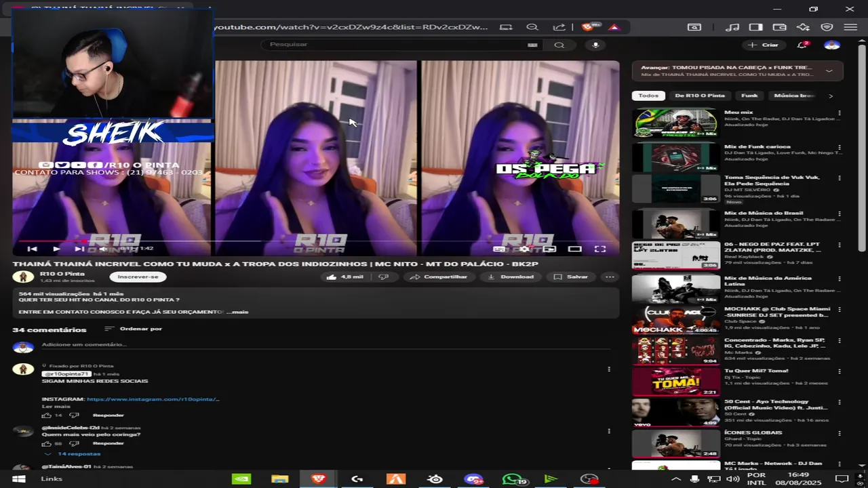Open the Tu Quer Mil? Toma! video
Screen dimensions: 868x488
(x=675, y=381)
